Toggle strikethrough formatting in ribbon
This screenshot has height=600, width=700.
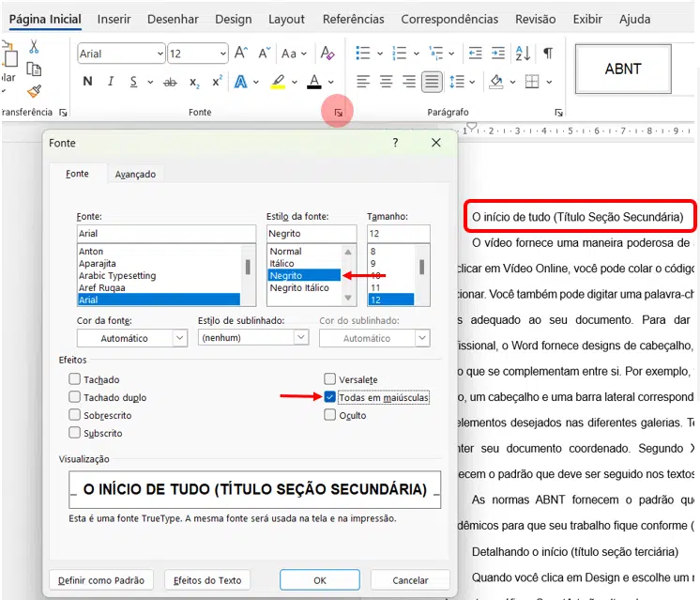[170, 83]
